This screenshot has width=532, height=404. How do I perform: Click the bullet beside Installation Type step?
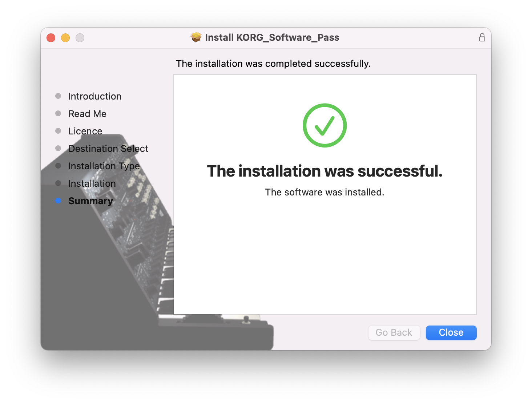[58, 166]
